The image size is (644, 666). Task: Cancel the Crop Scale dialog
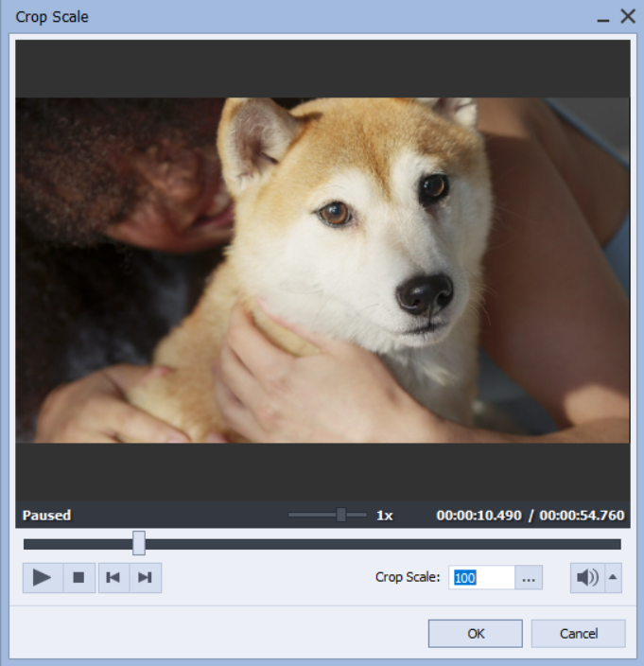point(578,634)
